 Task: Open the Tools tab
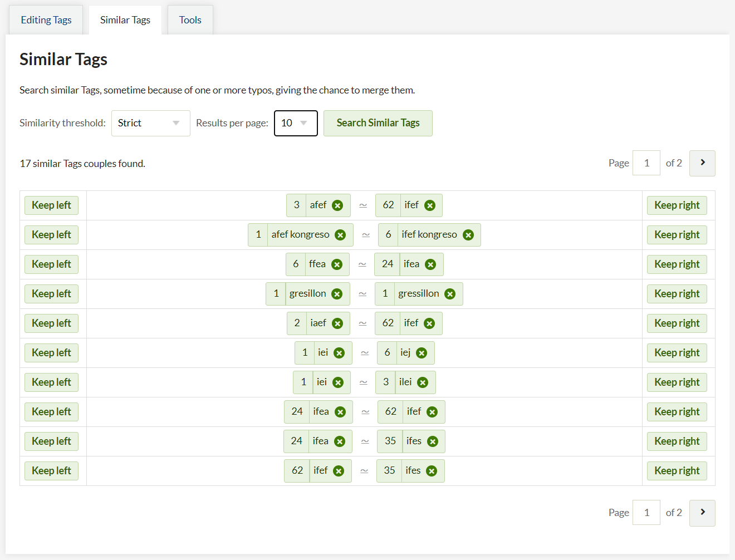[x=190, y=20]
